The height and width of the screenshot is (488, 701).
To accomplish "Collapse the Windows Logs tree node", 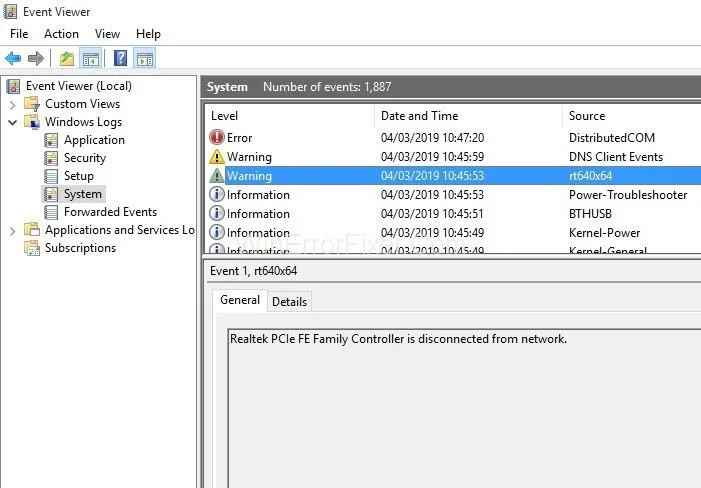I will pos(13,122).
